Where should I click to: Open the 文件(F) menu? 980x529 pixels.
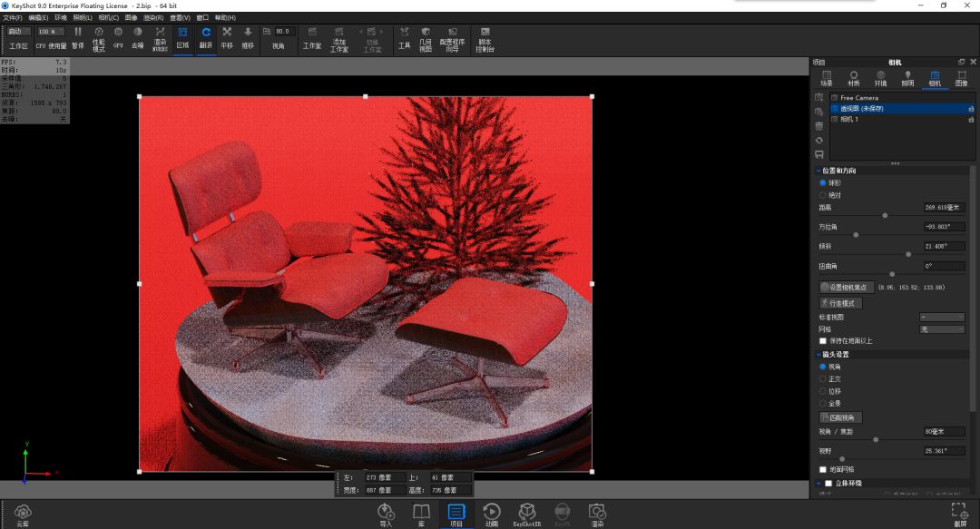pos(13,17)
